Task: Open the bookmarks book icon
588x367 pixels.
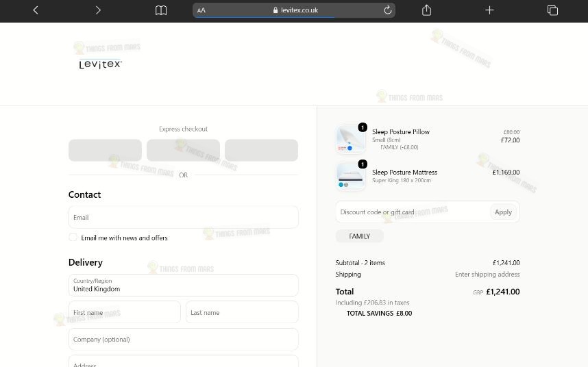Action: point(161,10)
